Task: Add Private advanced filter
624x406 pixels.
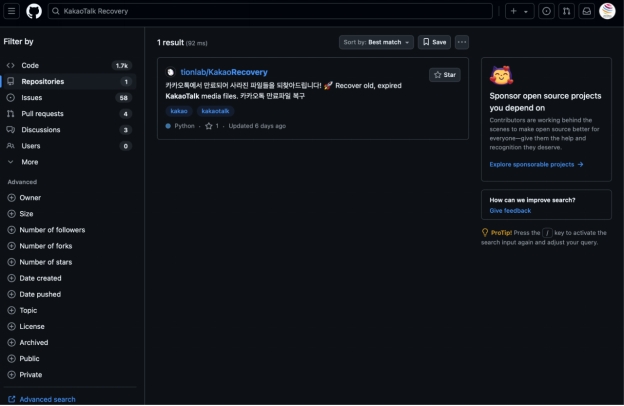Action: [x=25, y=375]
